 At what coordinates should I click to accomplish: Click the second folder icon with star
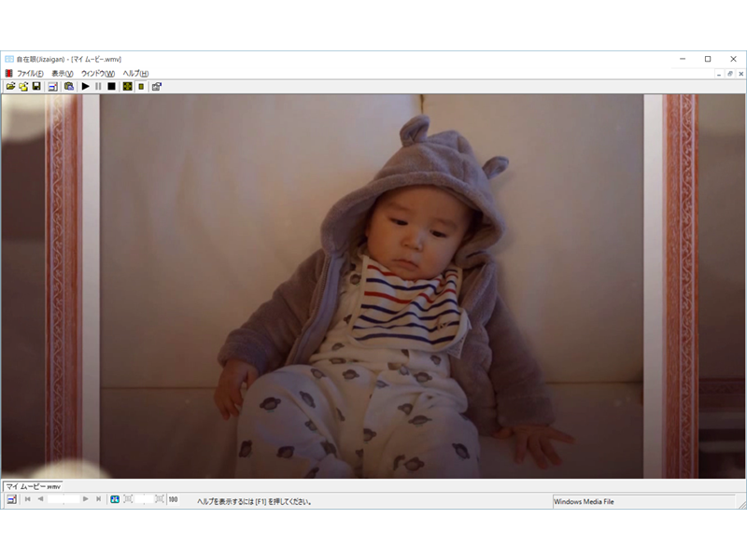pyautogui.click(x=23, y=86)
